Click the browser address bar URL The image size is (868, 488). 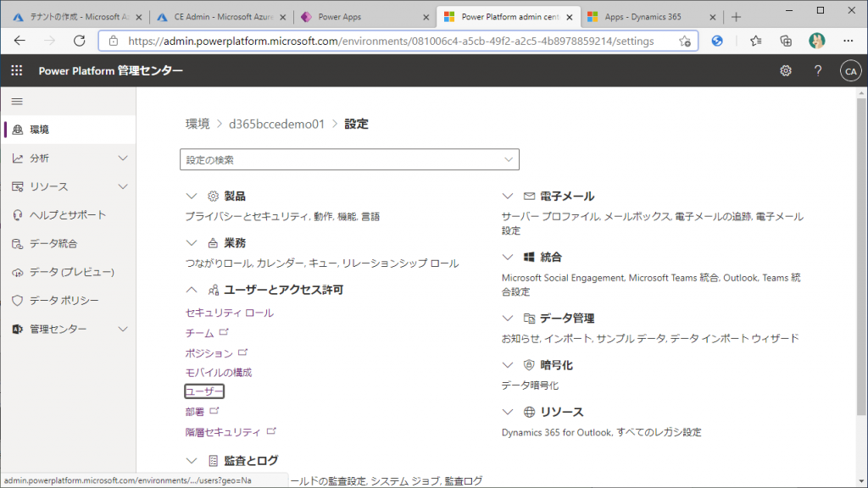(391, 41)
